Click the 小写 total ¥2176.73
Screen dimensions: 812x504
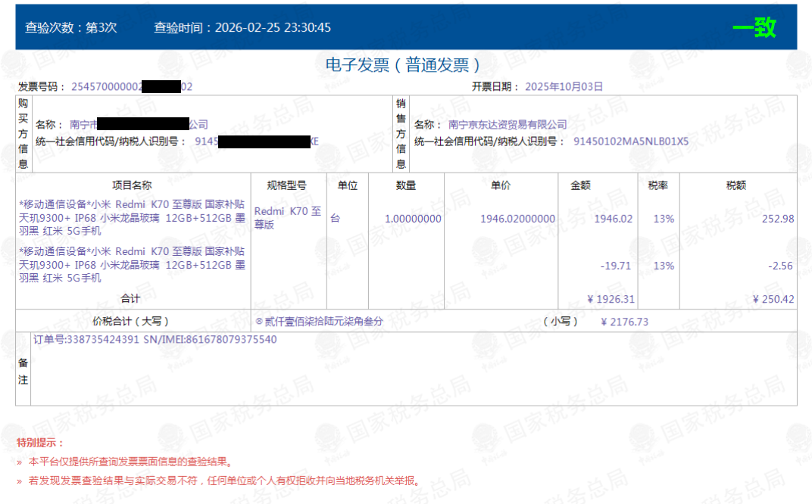(x=624, y=322)
